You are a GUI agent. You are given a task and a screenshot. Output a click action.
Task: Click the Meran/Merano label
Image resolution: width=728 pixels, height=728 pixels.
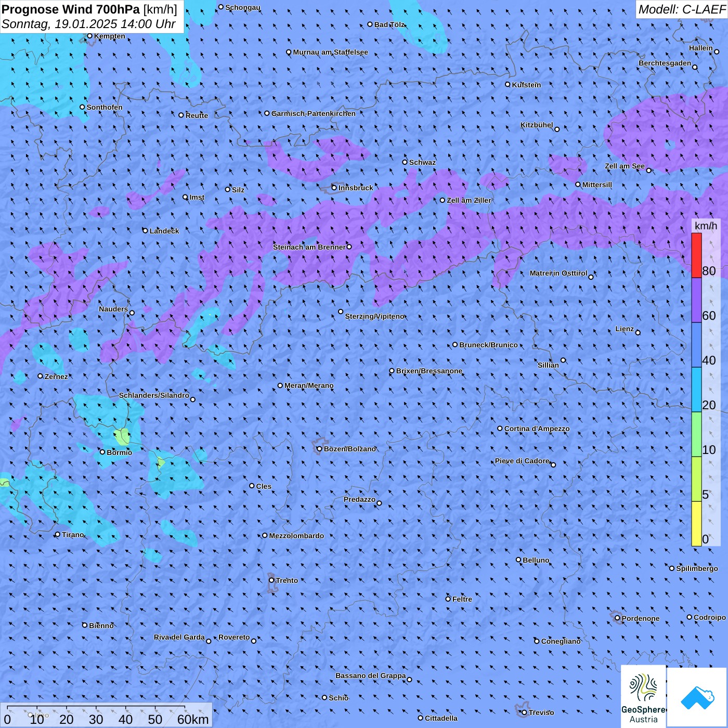pyautogui.click(x=309, y=385)
